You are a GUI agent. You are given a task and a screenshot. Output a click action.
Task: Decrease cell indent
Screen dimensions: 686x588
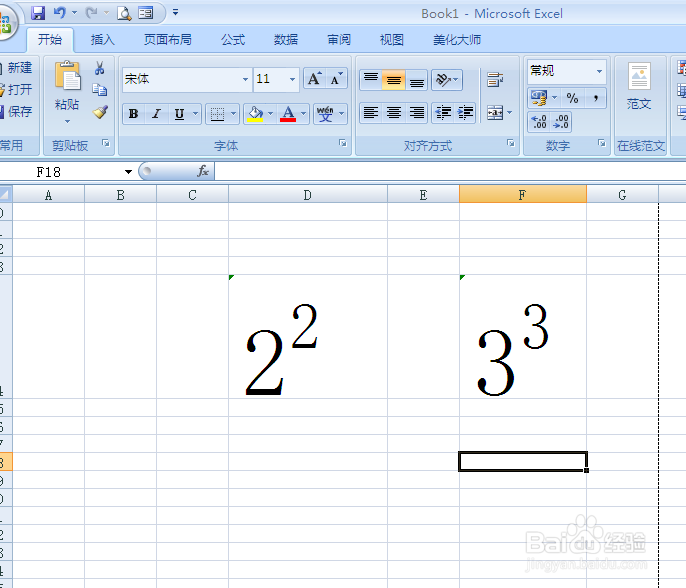click(x=443, y=113)
